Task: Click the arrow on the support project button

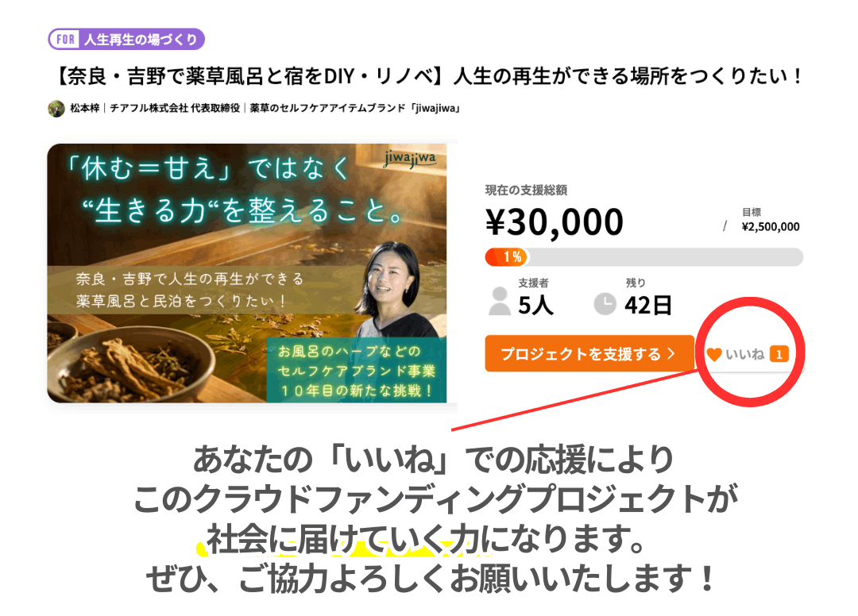Action: point(671,353)
